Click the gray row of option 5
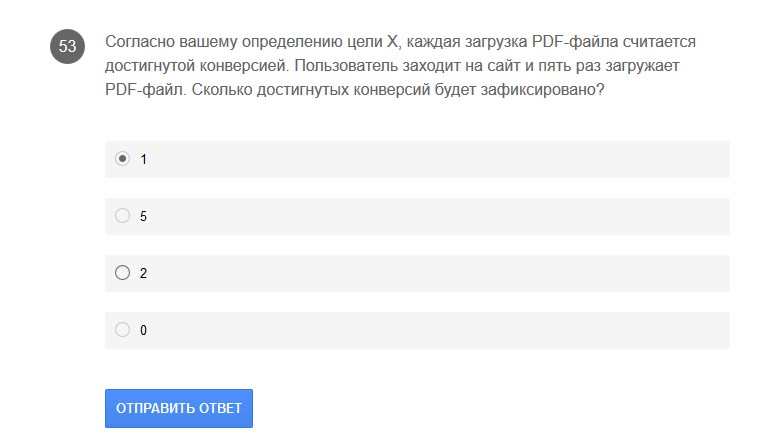 click(417, 216)
